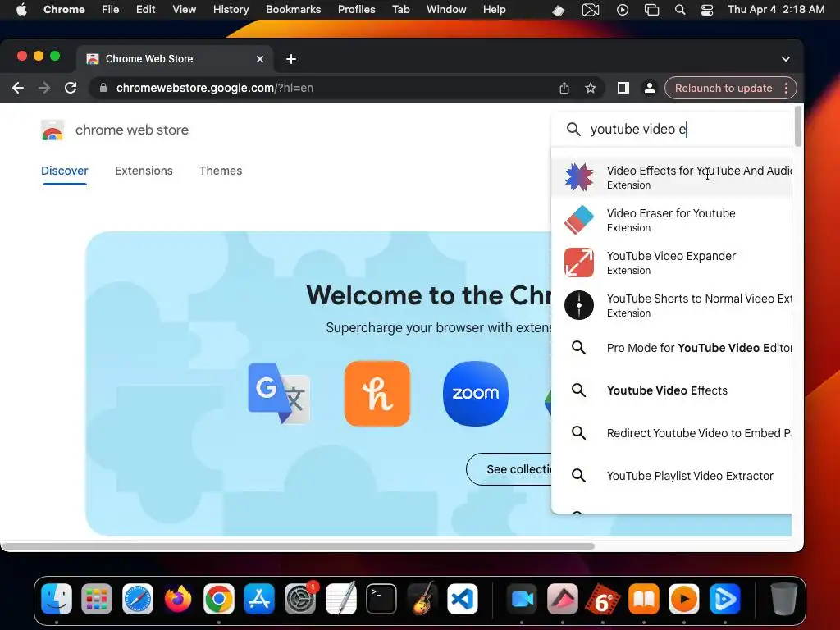This screenshot has width=840, height=630.
Task: Open the File menu
Action: (x=111, y=10)
